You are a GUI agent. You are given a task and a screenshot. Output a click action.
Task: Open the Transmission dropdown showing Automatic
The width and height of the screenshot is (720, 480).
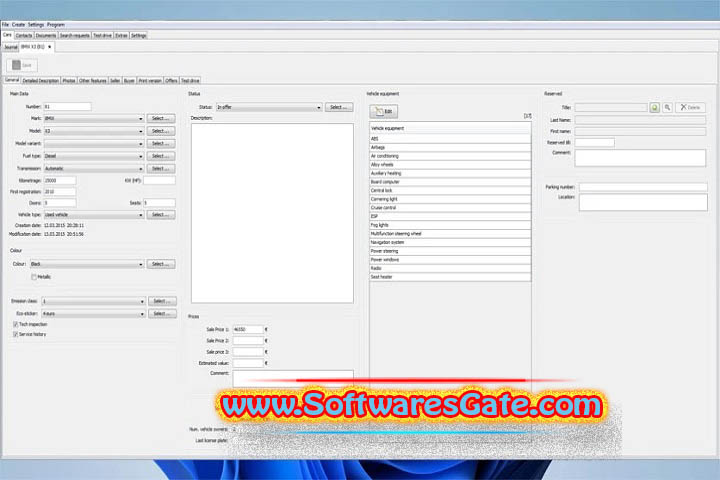(x=94, y=169)
